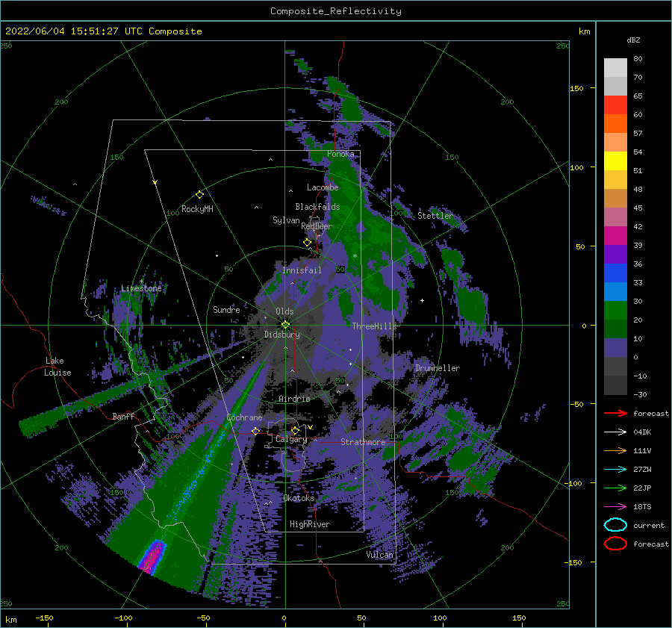Select the white 04DK arrow symbol

coord(615,432)
